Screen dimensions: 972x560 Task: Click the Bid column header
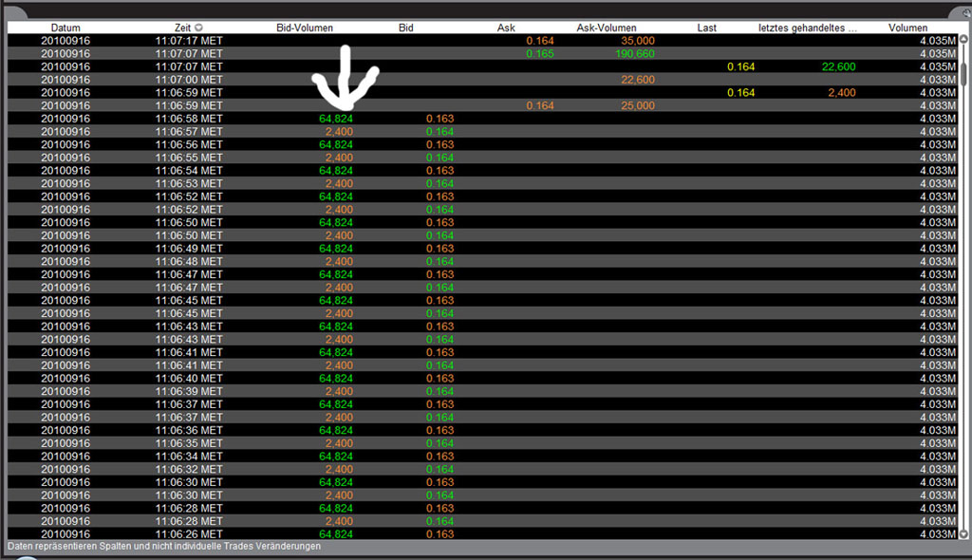[x=406, y=28]
